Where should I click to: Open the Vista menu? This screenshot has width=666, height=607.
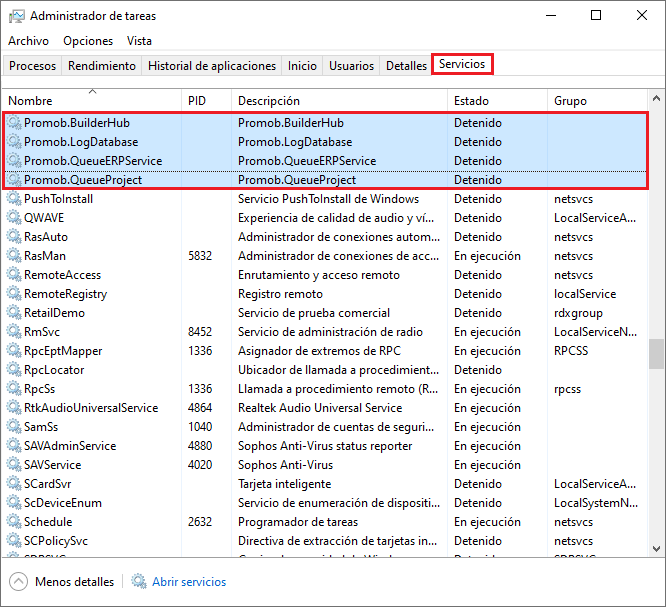139,41
